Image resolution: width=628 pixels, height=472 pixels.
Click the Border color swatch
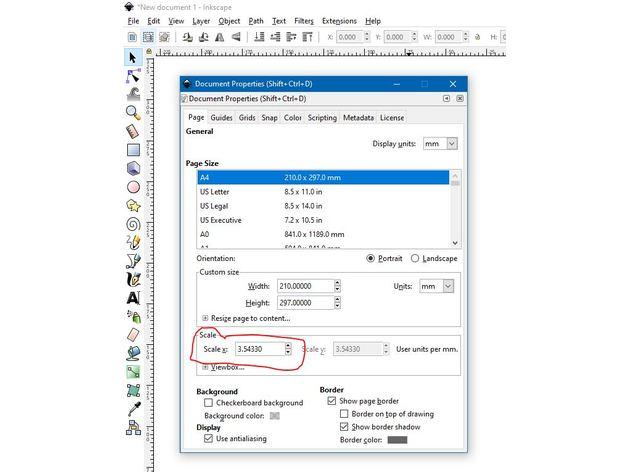click(x=397, y=440)
